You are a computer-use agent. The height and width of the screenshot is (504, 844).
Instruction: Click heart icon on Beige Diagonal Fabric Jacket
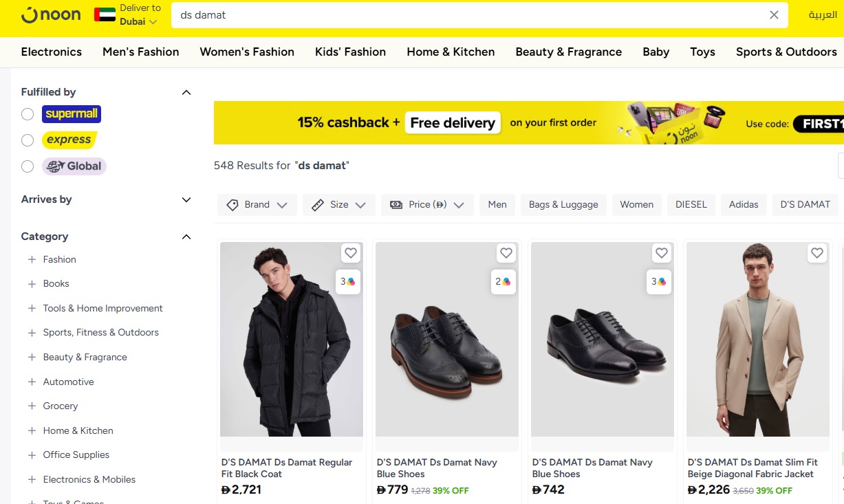[817, 253]
